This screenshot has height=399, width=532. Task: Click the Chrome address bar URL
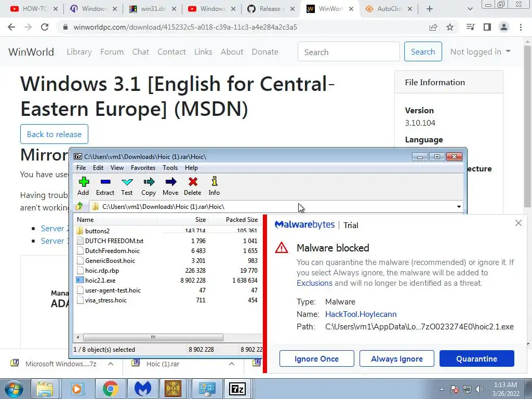pyautogui.click(x=185, y=27)
